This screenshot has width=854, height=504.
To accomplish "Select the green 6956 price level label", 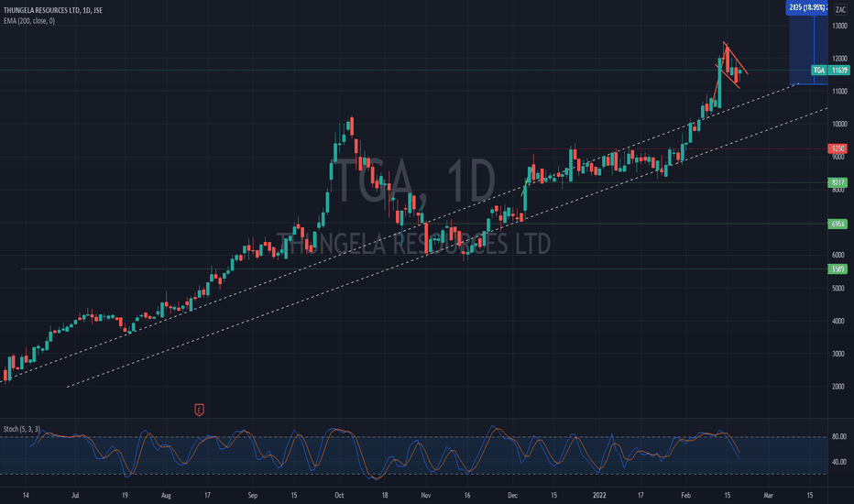I will 838,224.
